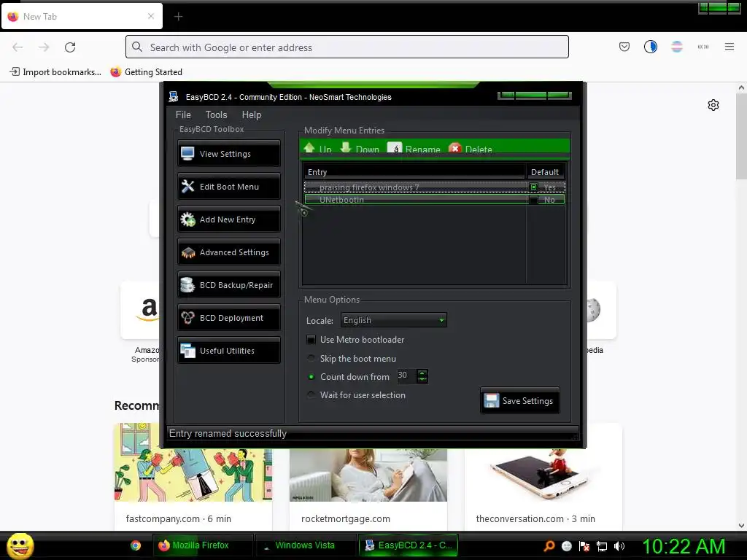Image resolution: width=747 pixels, height=560 pixels.
Task: Delete the selected boot entry
Action: pos(471,149)
